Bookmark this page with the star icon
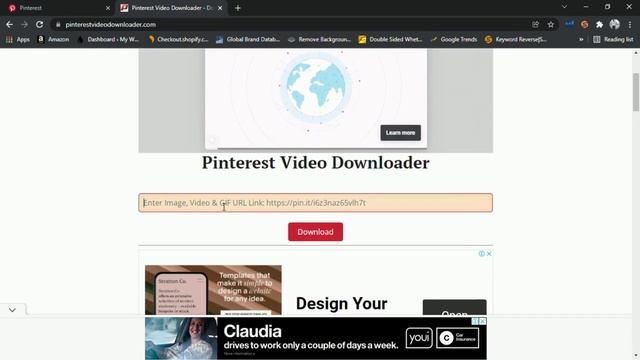Image resolution: width=640 pixels, height=360 pixels. click(x=551, y=24)
